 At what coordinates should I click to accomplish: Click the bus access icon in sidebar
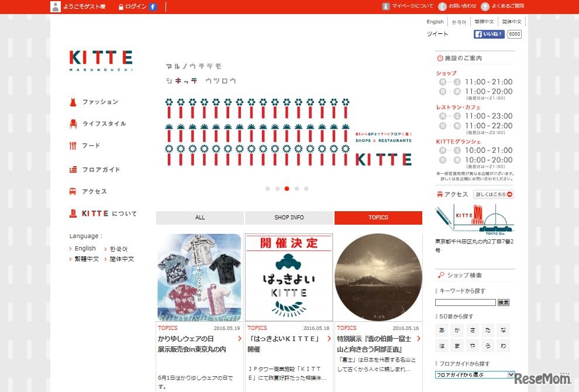point(73,191)
